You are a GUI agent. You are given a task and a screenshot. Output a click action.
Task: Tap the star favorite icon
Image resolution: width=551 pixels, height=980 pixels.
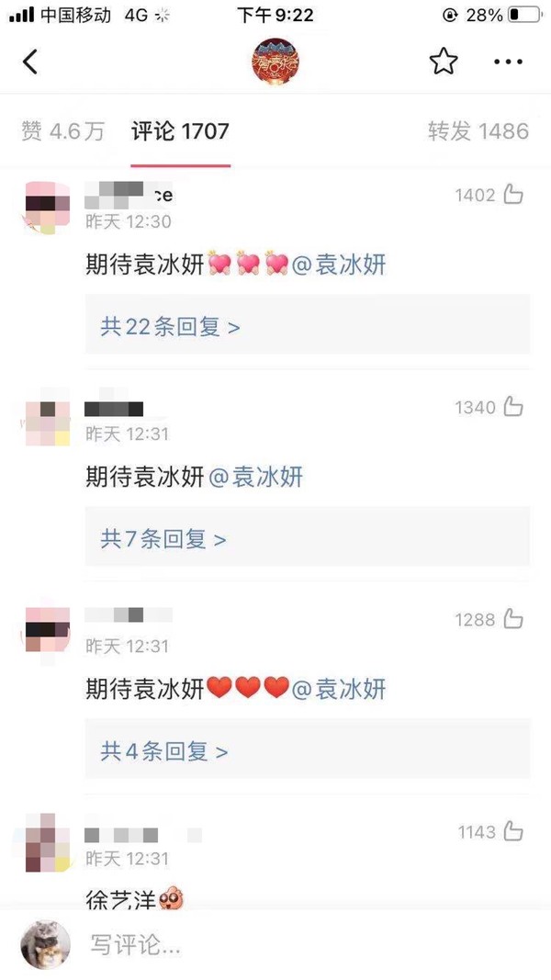coord(444,62)
